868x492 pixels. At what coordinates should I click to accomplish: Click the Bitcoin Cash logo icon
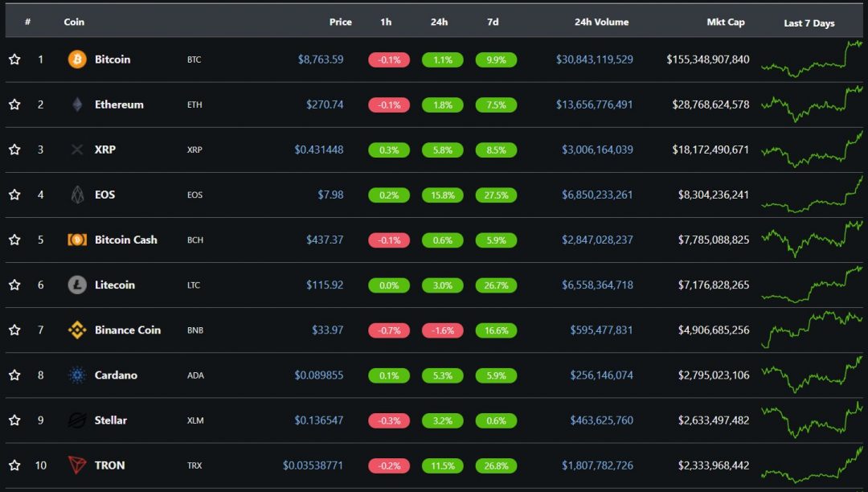(77, 240)
